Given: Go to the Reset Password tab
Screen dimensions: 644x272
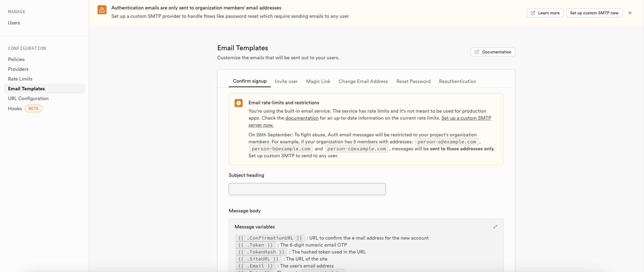Looking at the screenshot, I should pos(413,81).
